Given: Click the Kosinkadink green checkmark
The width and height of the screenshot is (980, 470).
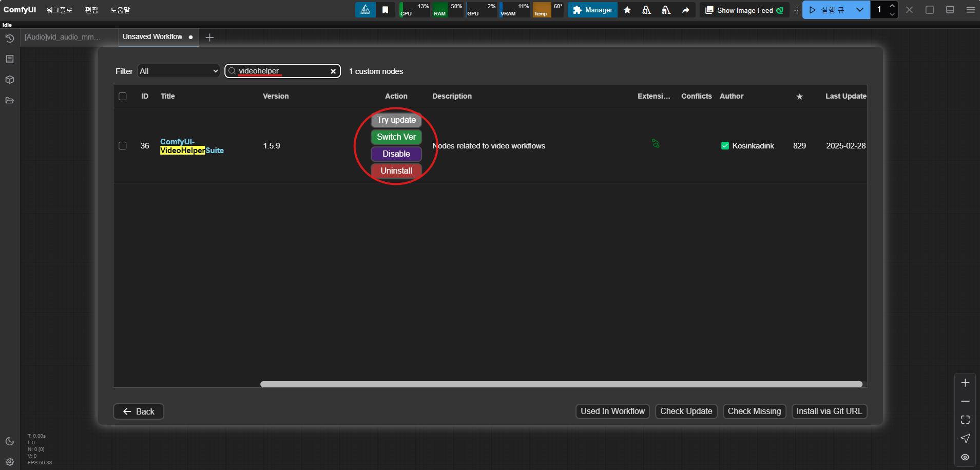Looking at the screenshot, I should coord(725,146).
